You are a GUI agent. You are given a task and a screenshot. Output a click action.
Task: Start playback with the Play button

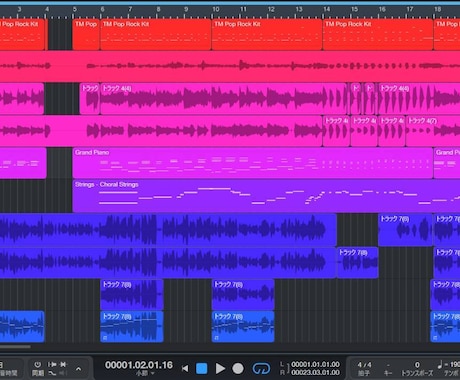pyautogui.click(x=220, y=369)
